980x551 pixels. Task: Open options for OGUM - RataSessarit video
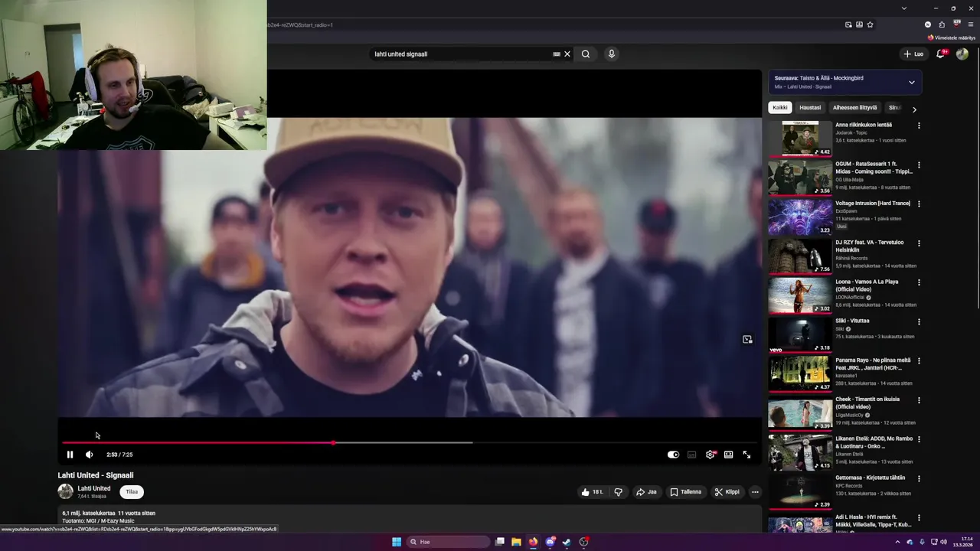coord(919,165)
